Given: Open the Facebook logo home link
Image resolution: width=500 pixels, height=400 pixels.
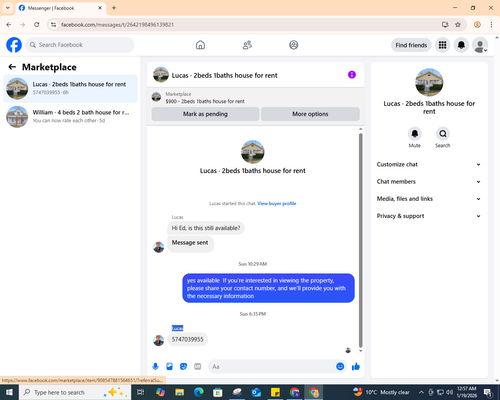Looking at the screenshot, I should (x=14, y=45).
